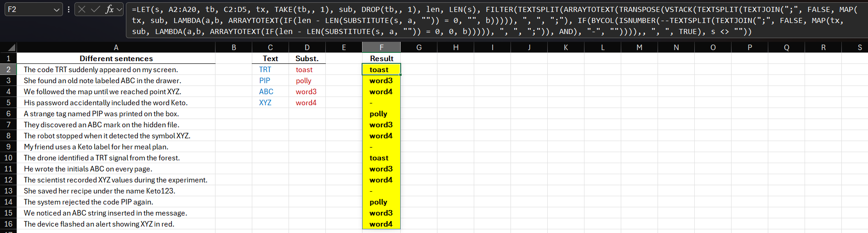Click 'He wrote the initials ABC' sentence
The image size is (868, 233).
[116, 169]
